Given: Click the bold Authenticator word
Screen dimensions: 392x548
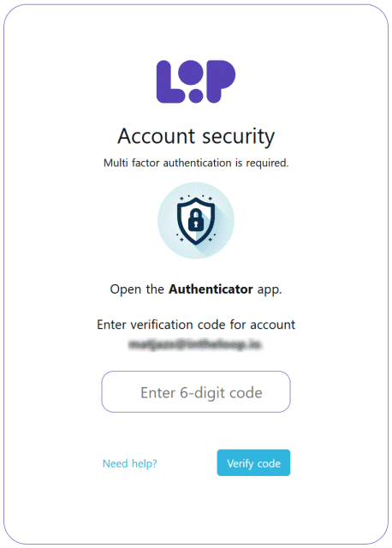Looking at the screenshot, I should [211, 289].
